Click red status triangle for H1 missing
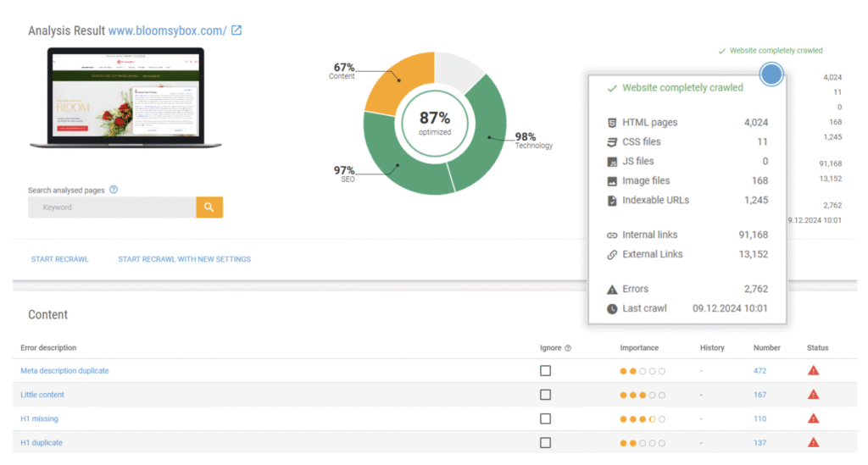 pyautogui.click(x=813, y=418)
